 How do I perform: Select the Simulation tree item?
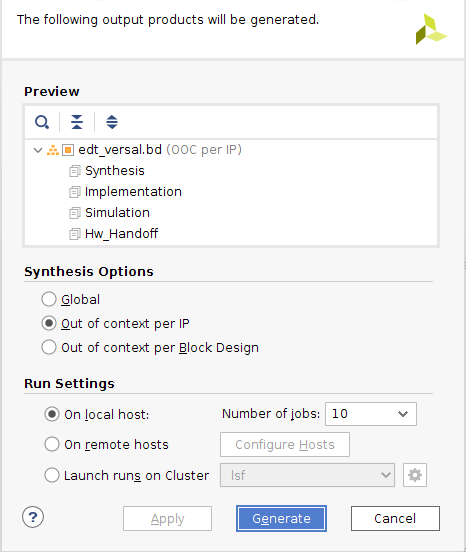tap(117, 213)
